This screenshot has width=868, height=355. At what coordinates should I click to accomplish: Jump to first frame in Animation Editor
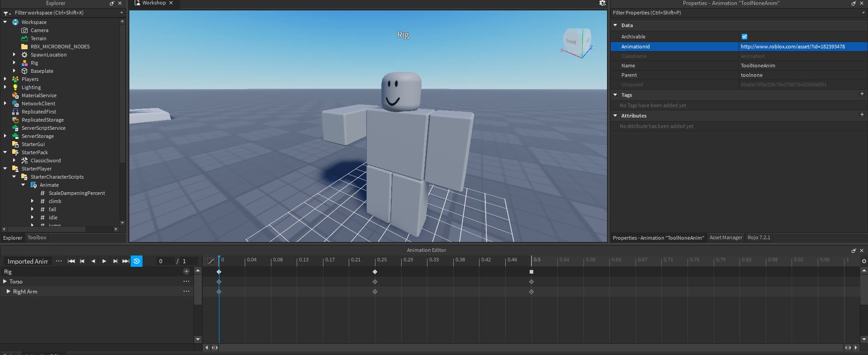[71, 261]
